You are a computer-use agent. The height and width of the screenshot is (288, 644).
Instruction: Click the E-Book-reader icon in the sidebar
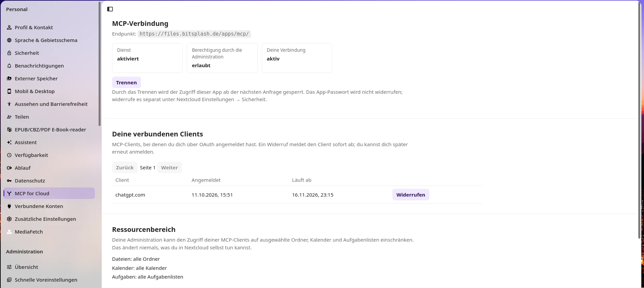tap(9, 130)
